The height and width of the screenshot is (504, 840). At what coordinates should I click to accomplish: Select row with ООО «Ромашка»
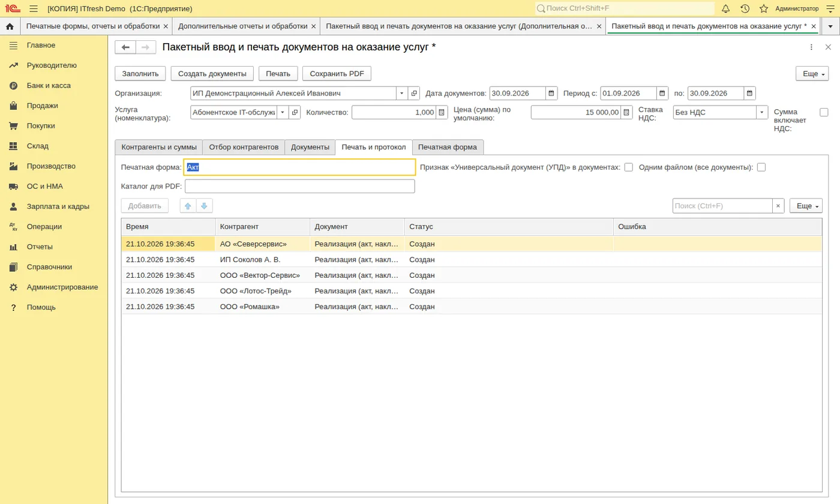(x=472, y=307)
